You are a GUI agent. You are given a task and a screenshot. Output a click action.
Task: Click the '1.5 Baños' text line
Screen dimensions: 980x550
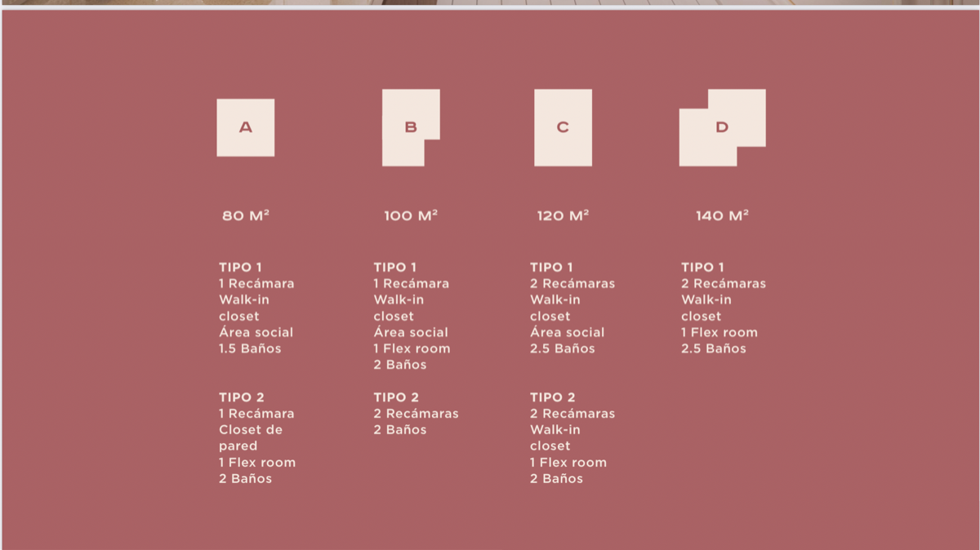pos(250,348)
